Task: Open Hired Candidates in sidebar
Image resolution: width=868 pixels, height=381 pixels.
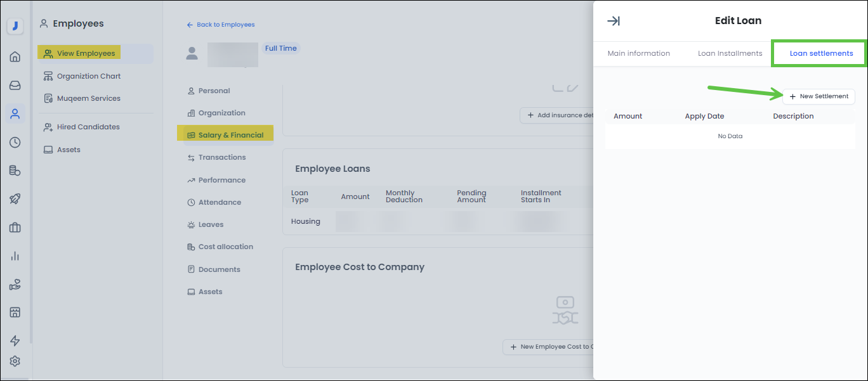Action: [x=88, y=127]
